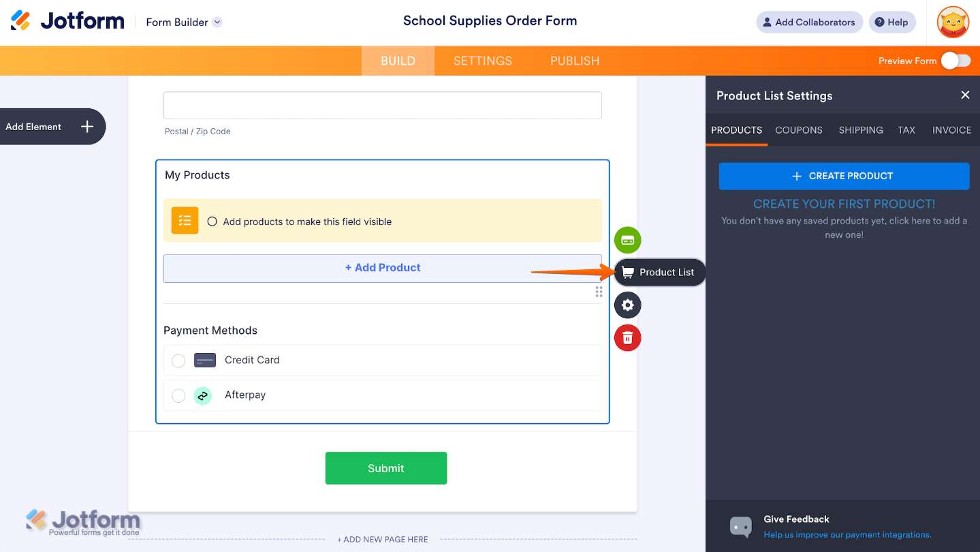This screenshot has height=552, width=980.
Task: Open the Add Element panel
Action: pyautogui.click(x=52, y=127)
